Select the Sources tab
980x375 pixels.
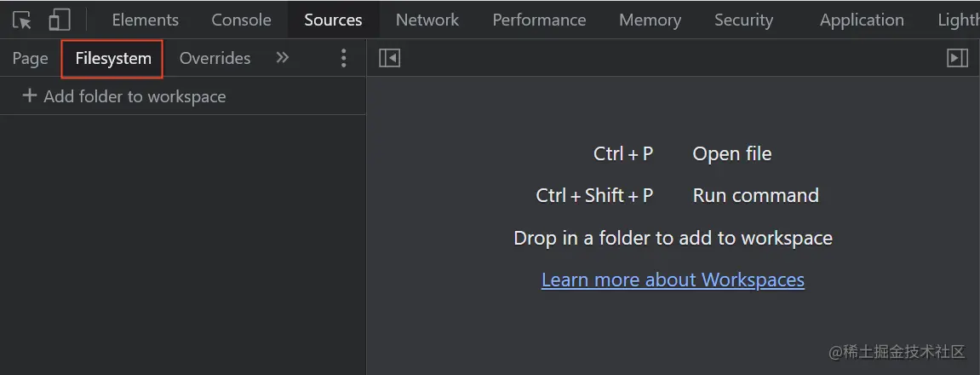coord(333,20)
